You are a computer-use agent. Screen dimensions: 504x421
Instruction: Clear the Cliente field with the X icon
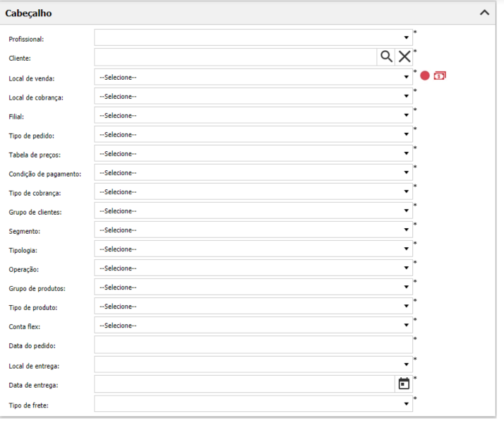point(404,57)
